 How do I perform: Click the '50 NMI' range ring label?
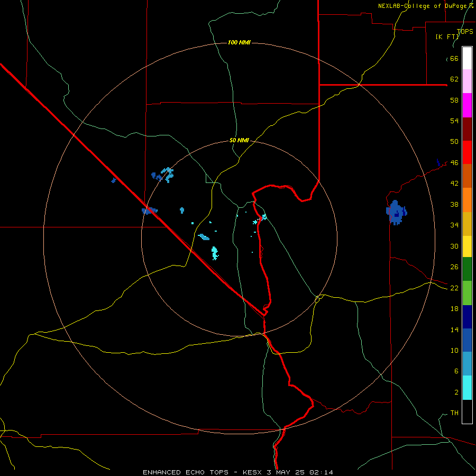pyautogui.click(x=239, y=140)
